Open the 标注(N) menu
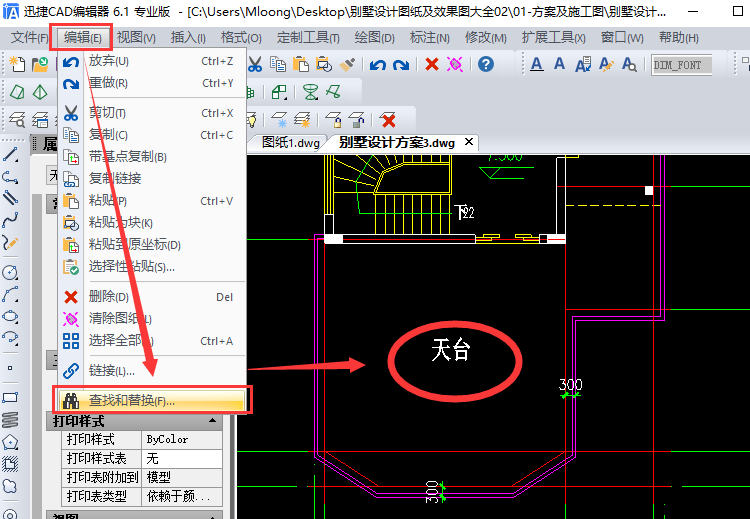The width and height of the screenshot is (750, 519). coord(430,37)
